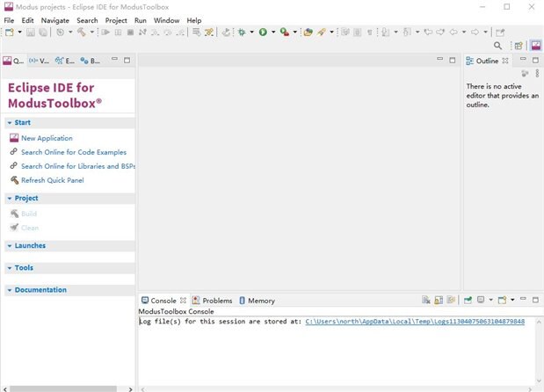This screenshot has height=392, width=544.
Task: Click the console scroll down arrow
Action: [x=539, y=381]
